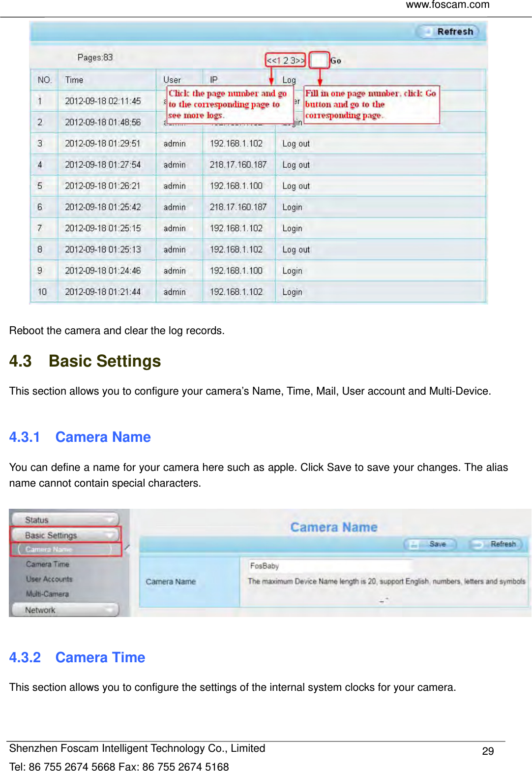The width and height of the screenshot is (532, 771).
Task: Click the page number input field beside Go
Action: 319,60
